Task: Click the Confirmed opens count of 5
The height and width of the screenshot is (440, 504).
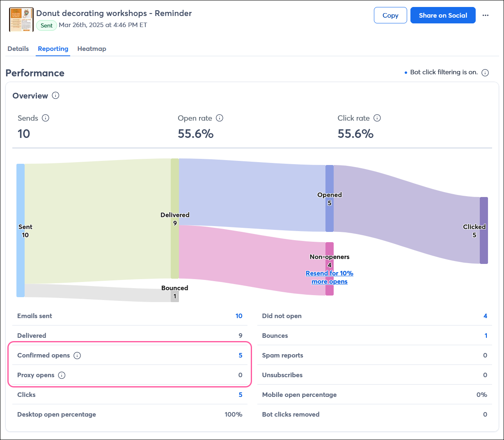Action: pos(241,355)
